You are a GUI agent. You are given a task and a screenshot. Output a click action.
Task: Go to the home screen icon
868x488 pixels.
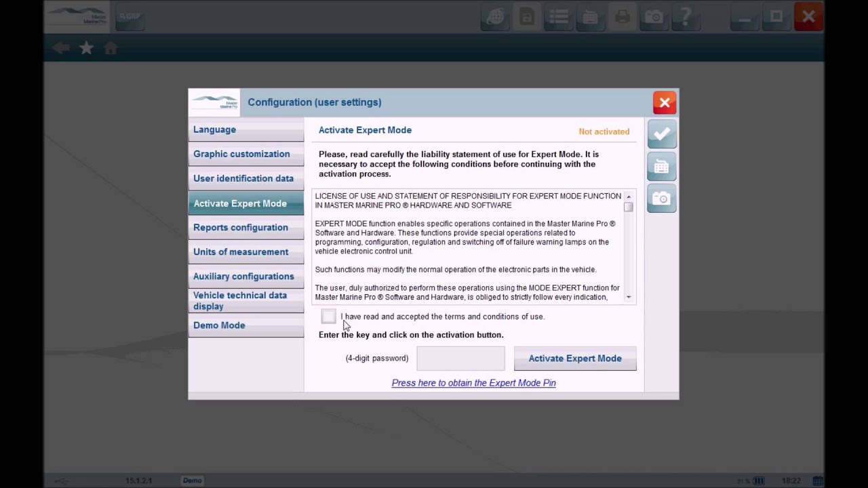point(111,48)
